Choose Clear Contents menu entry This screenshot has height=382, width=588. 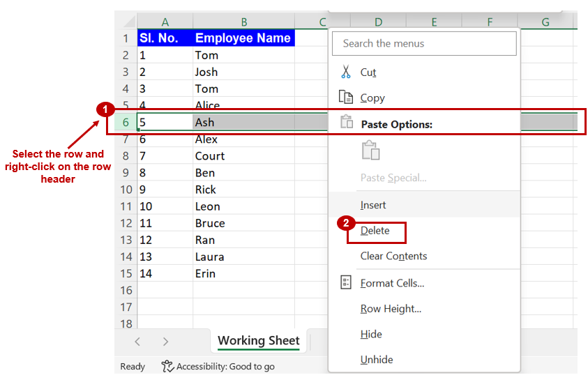pos(424,256)
